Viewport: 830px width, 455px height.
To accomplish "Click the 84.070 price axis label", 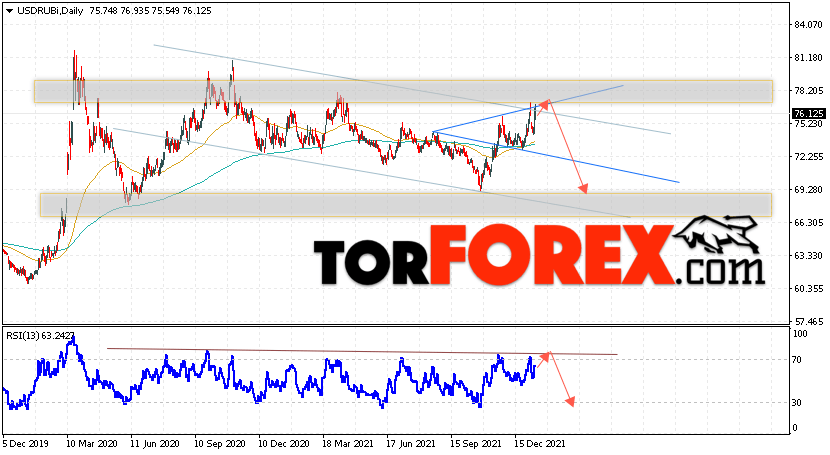I will click(x=809, y=24).
